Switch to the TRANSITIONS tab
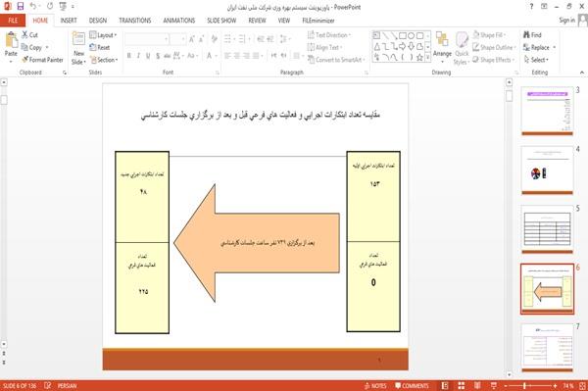Screen dimensions: 588x391 (x=134, y=21)
